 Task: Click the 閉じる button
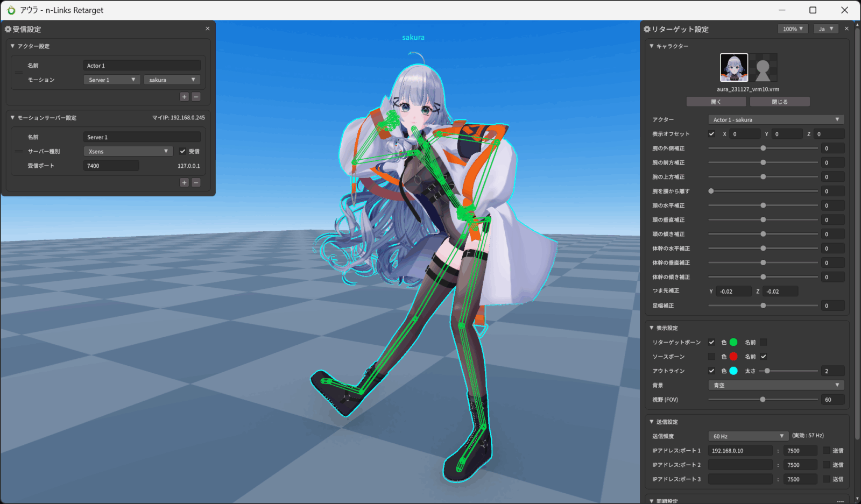780,102
